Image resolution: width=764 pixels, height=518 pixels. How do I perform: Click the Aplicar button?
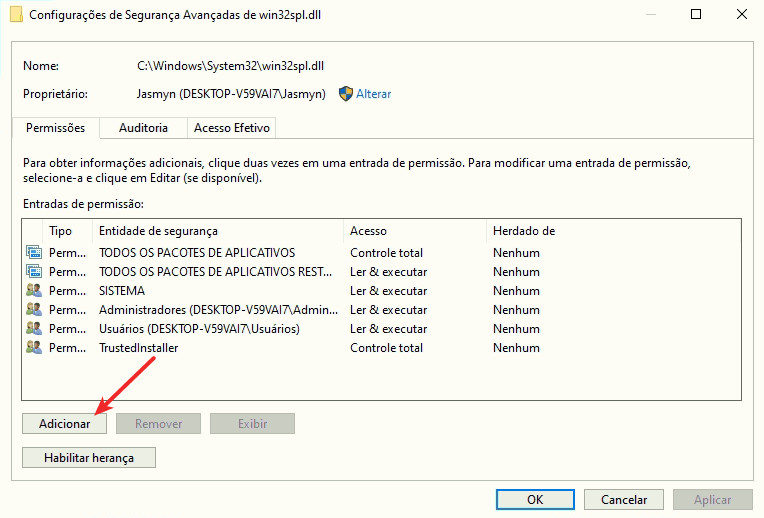(x=712, y=499)
